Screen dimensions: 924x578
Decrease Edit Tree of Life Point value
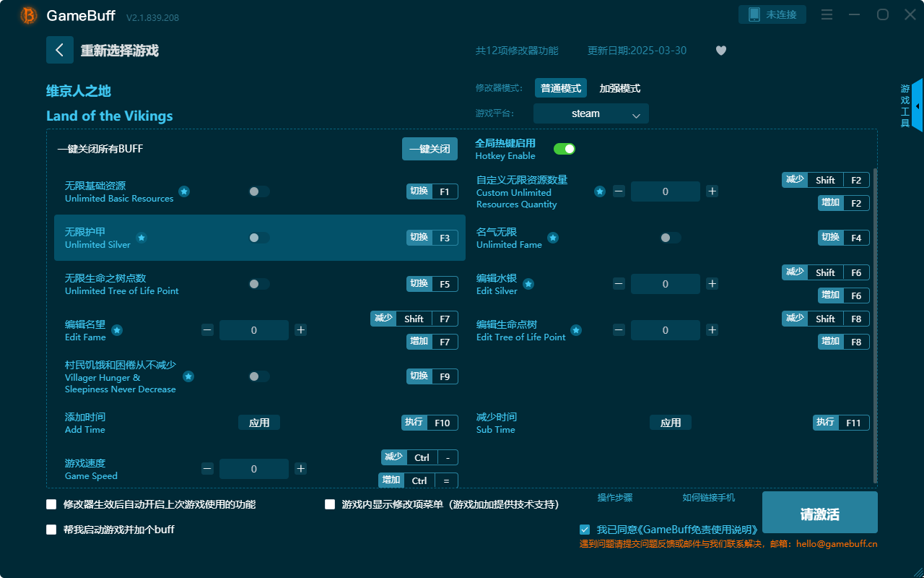pyautogui.click(x=619, y=330)
